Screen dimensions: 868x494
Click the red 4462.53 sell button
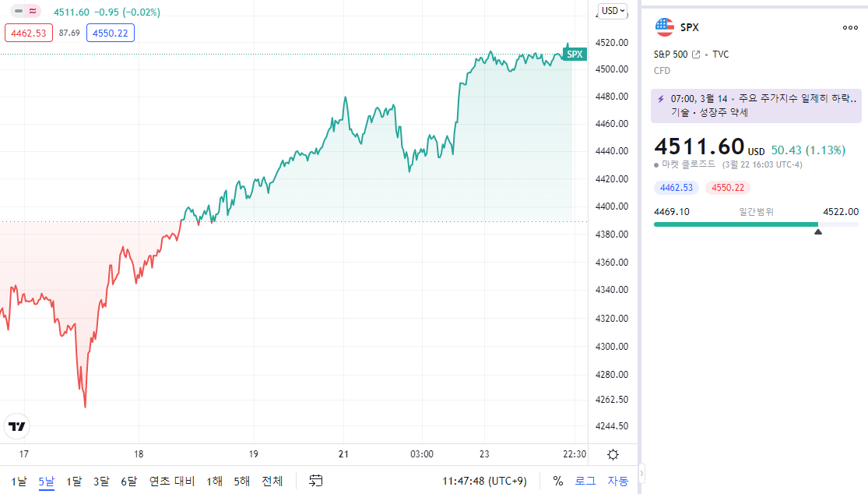click(x=29, y=34)
